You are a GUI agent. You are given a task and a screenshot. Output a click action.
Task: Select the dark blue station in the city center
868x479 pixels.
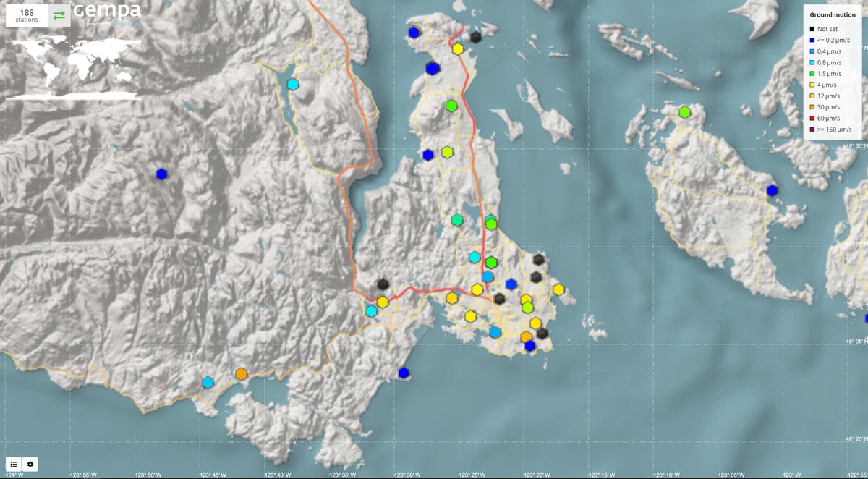pos(511,284)
